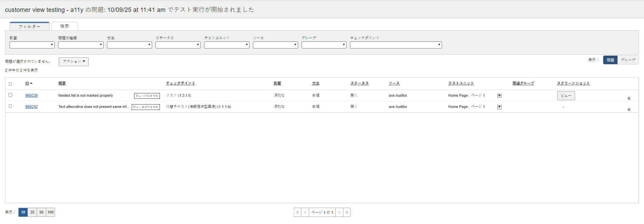The height and width of the screenshot is (224, 644).
Task: Sort table by チェックポイント column header
Action: coord(181,83)
